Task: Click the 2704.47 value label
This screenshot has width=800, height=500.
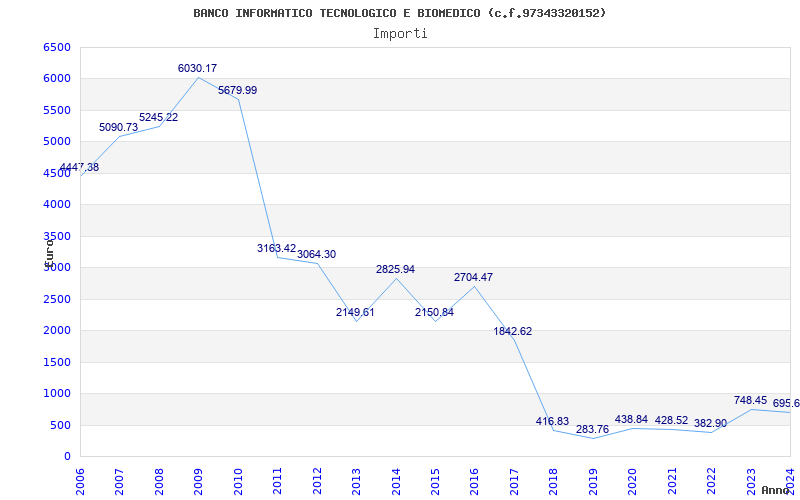Action: tap(473, 278)
